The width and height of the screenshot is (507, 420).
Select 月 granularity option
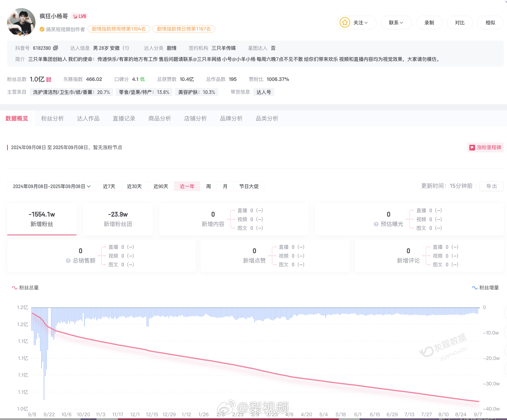pyautogui.click(x=225, y=186)
